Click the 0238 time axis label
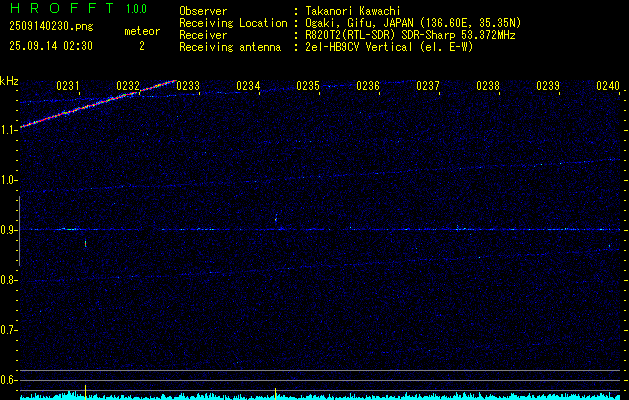Screen dimensions: 629x400 point(488,85)
